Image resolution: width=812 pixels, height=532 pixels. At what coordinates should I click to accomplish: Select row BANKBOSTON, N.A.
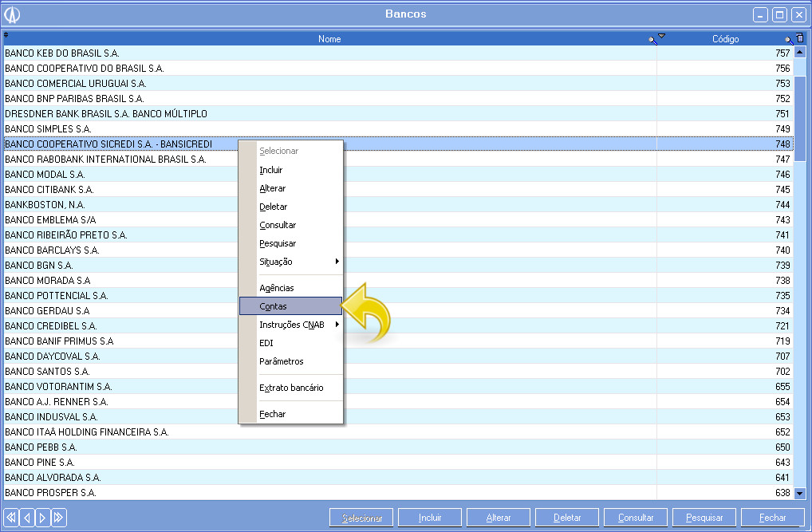398,205
